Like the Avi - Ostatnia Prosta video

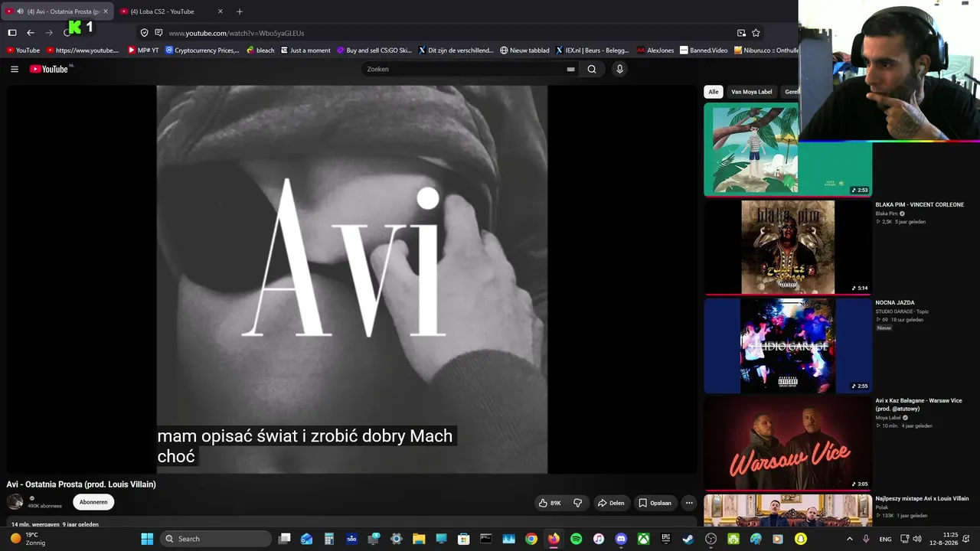[550, 503]
